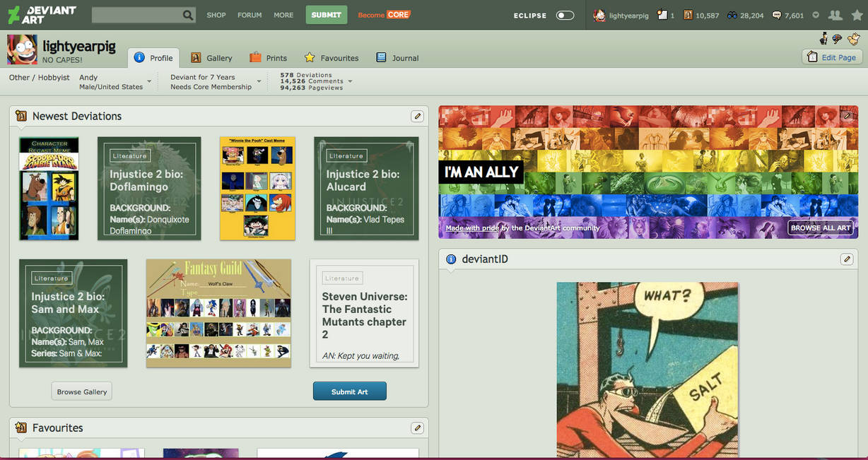The height and width of the screenshot is (460, 868).
Task: Click the deviantID info icon
Action: (x=451, y=259)
